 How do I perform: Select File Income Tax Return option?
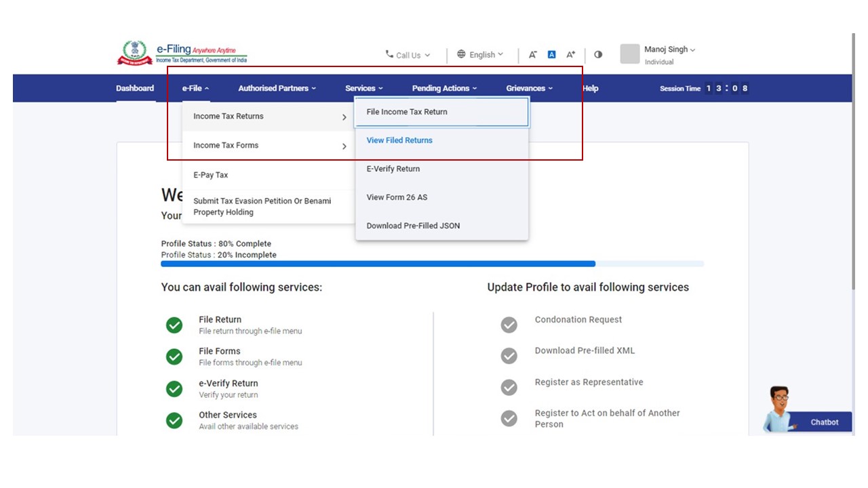[x=441, y=112]
